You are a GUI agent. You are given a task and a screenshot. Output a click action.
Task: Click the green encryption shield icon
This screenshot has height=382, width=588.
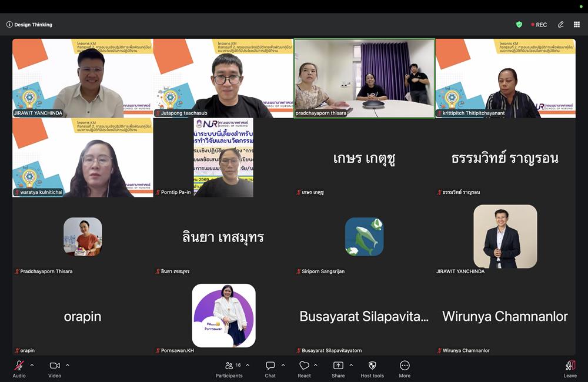click(519, 24)
